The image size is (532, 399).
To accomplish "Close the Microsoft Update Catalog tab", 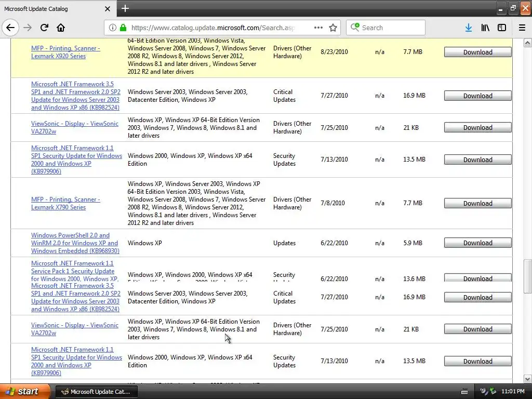I will click(x=107, y=9).
